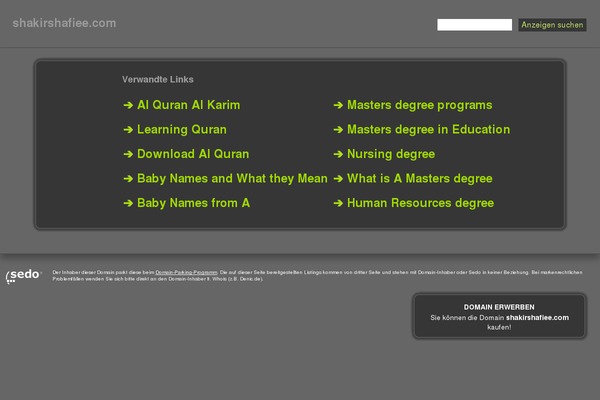Click the search input field
The height and width of the screenshot is (400, 600).
click(x=474, y=25)
